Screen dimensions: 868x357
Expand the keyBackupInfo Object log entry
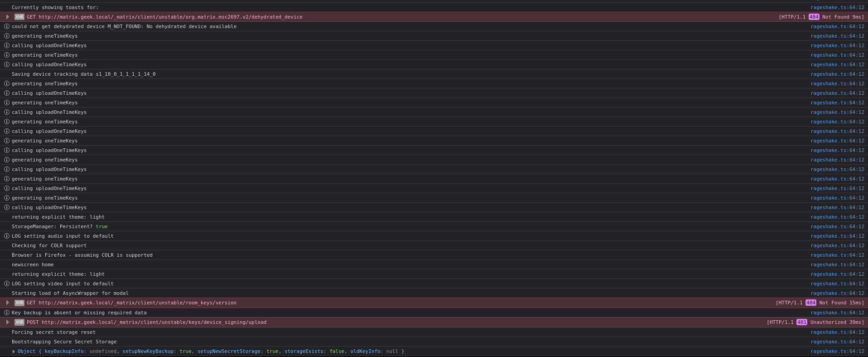tap(14, 352)
